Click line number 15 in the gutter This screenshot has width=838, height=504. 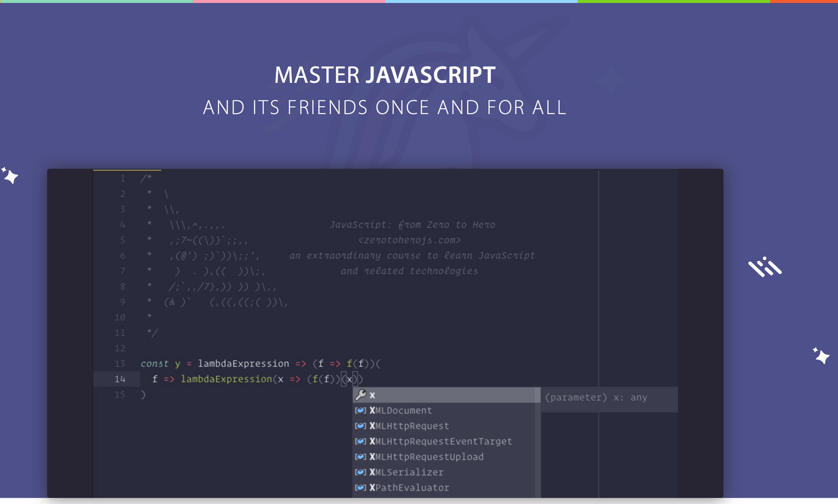pyautogui.click(x=120, y=395)
